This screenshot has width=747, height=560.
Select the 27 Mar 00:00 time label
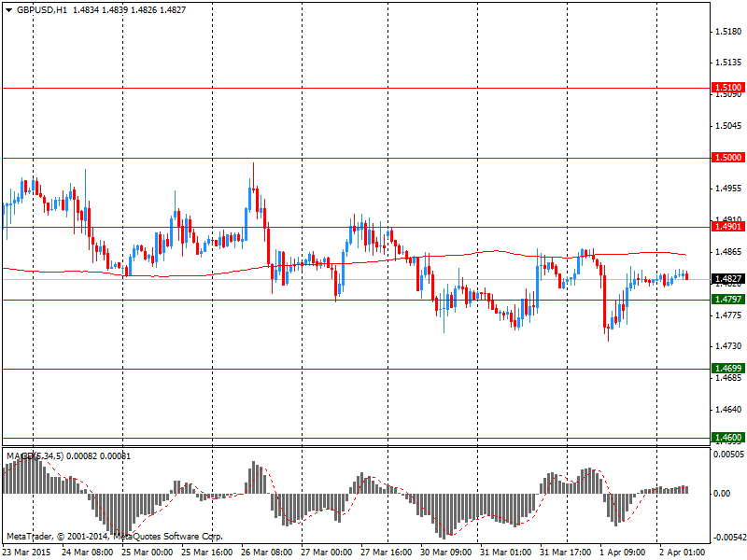click(326, 553)
